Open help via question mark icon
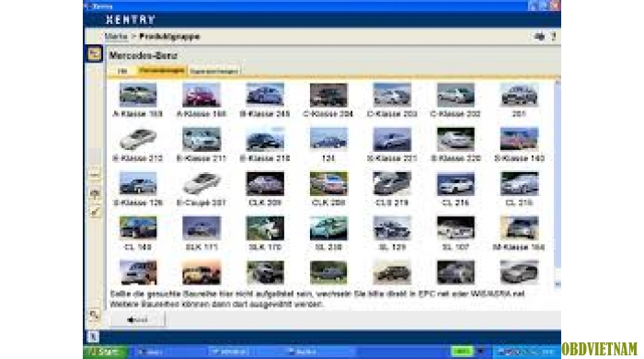The width and height of the screenshot is (644, 359). 554,37
